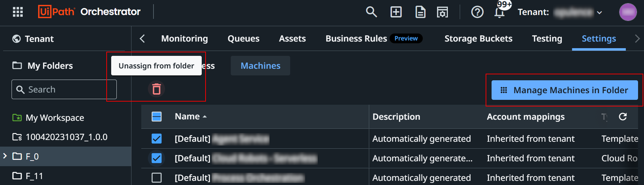The image size is (644, 185).
Task: Click the Preview badge on Business Rules
Action: click(x=406, y=38)
